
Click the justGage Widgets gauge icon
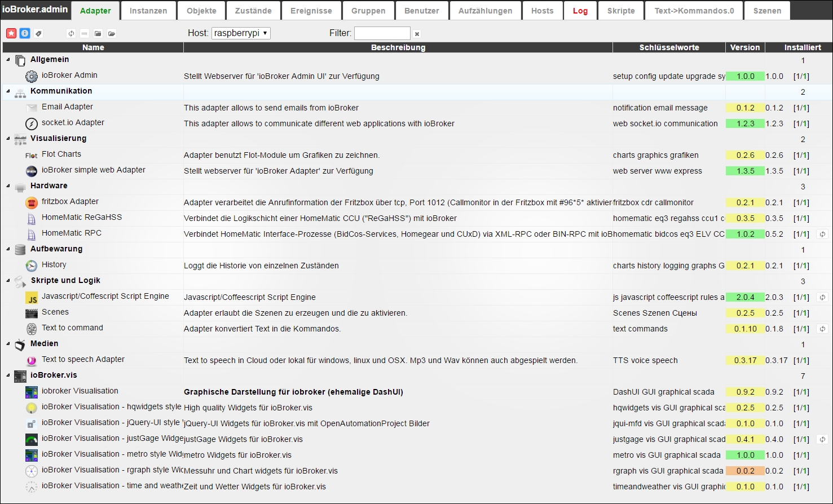(32, 439)
